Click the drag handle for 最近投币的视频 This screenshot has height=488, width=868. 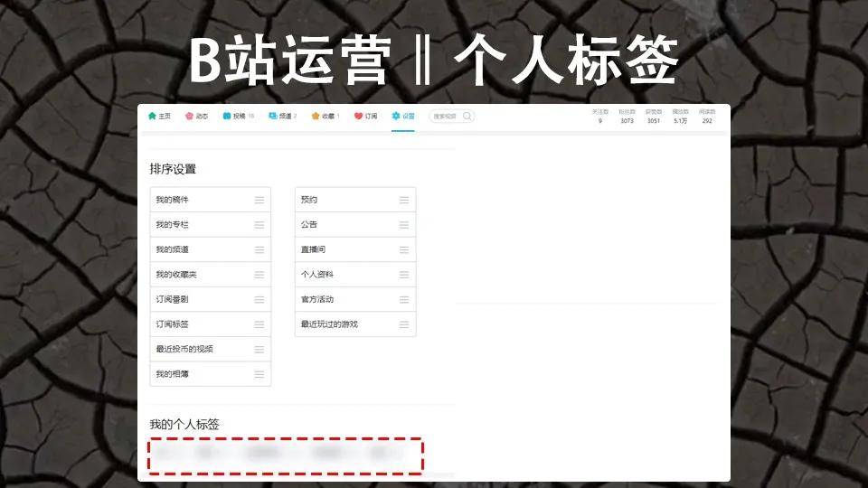tap(259, 350)
